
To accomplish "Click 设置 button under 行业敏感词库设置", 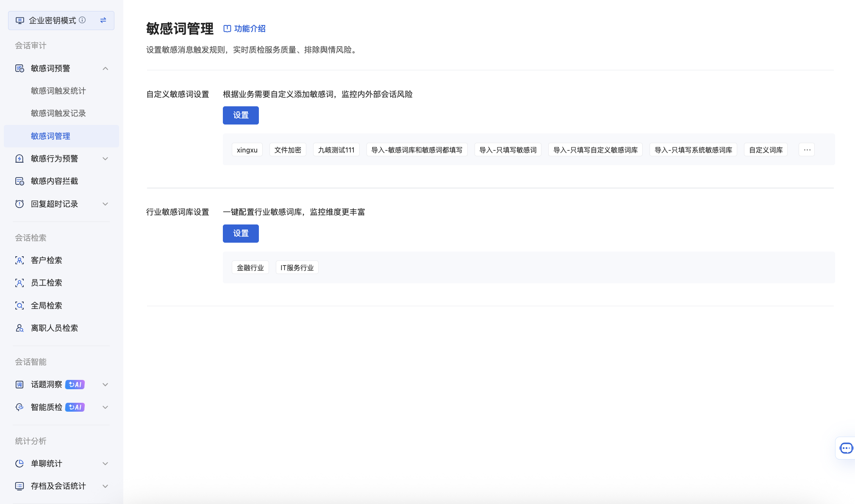I will (x=241, y=233).
